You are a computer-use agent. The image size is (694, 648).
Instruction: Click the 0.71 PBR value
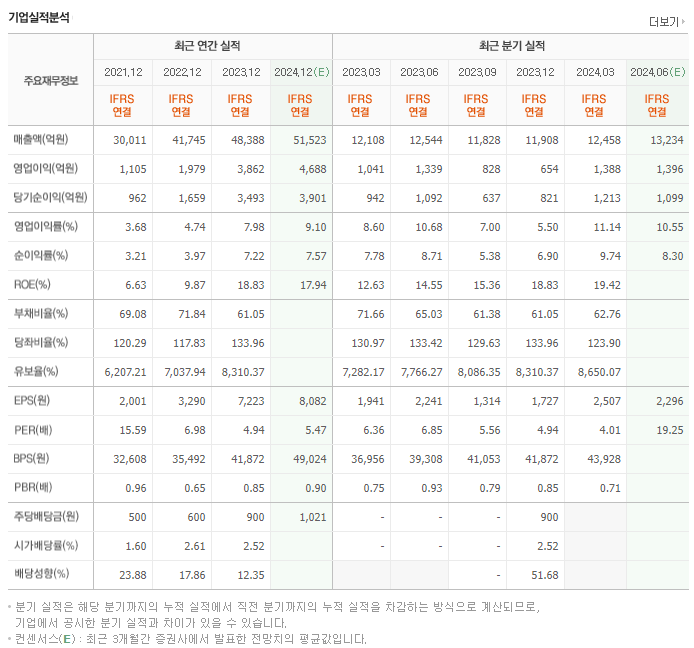[x=610, y=488]
